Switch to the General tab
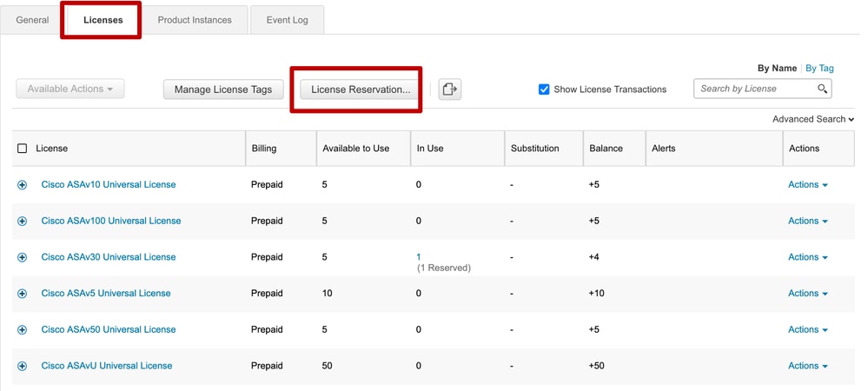Viewport: 868px width, 391px height. tap(32, 20)
